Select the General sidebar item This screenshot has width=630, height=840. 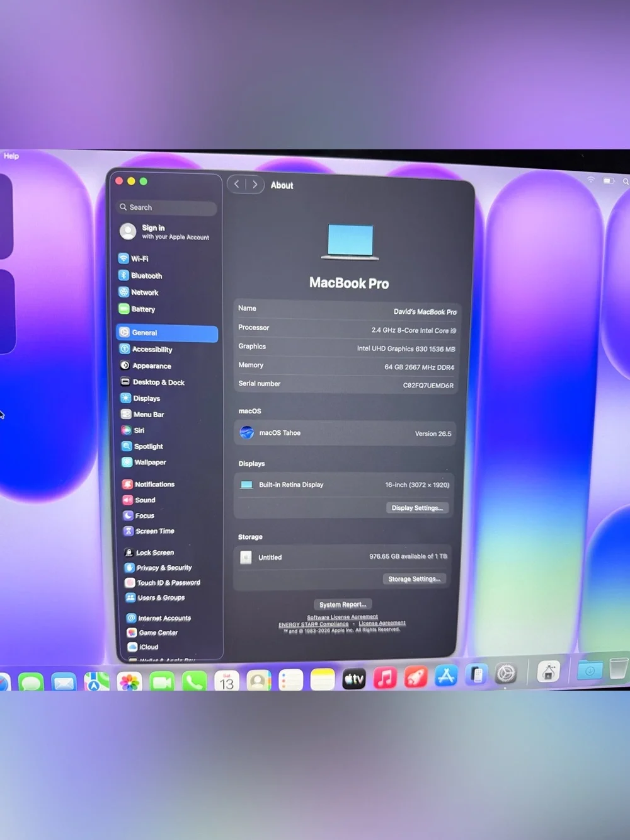(167, 333)
